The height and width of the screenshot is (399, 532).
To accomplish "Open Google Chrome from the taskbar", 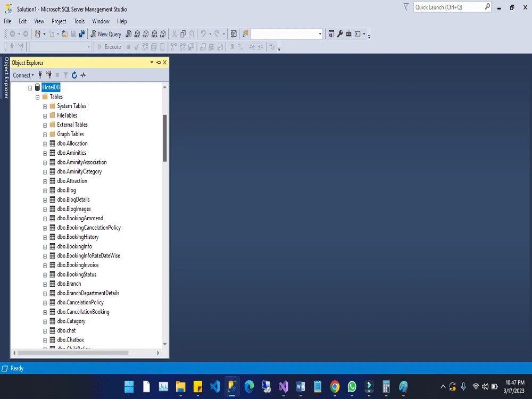I will (x=335, y=386).
